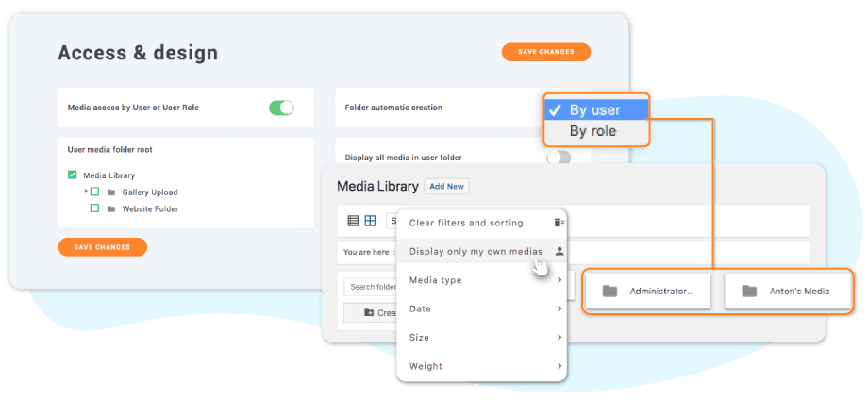Viewport: 868px width, 400px height.
Task: Toggle Display all media in user folder
Action: (559, 158)
